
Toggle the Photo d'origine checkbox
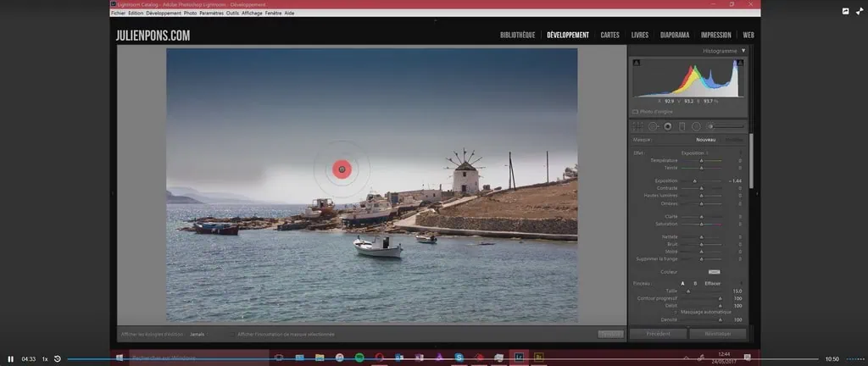pyautogui.click(x=636, y=111)
